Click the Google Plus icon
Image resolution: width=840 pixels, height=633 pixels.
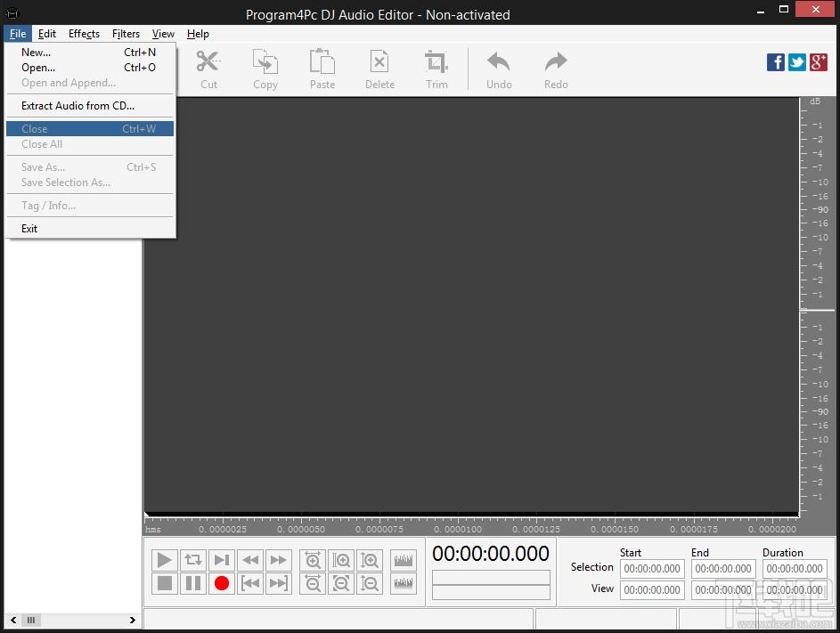click(819, 61)
